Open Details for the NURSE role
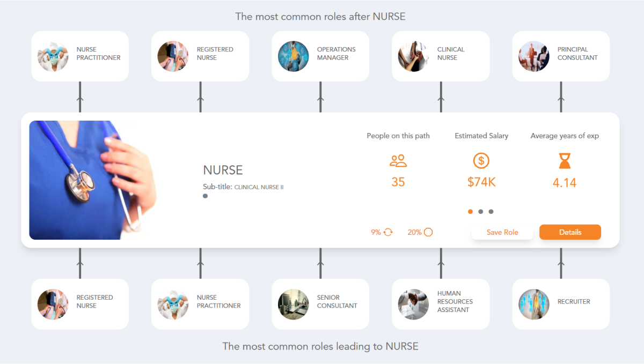The width and height of the screenshot is (644, 364). click(x=570, y=232)
